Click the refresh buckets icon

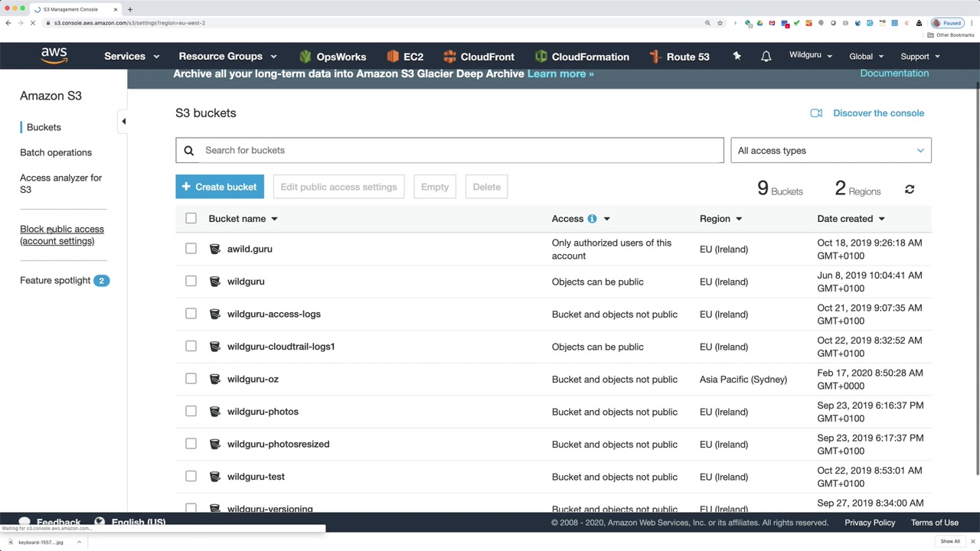(910, 189)
